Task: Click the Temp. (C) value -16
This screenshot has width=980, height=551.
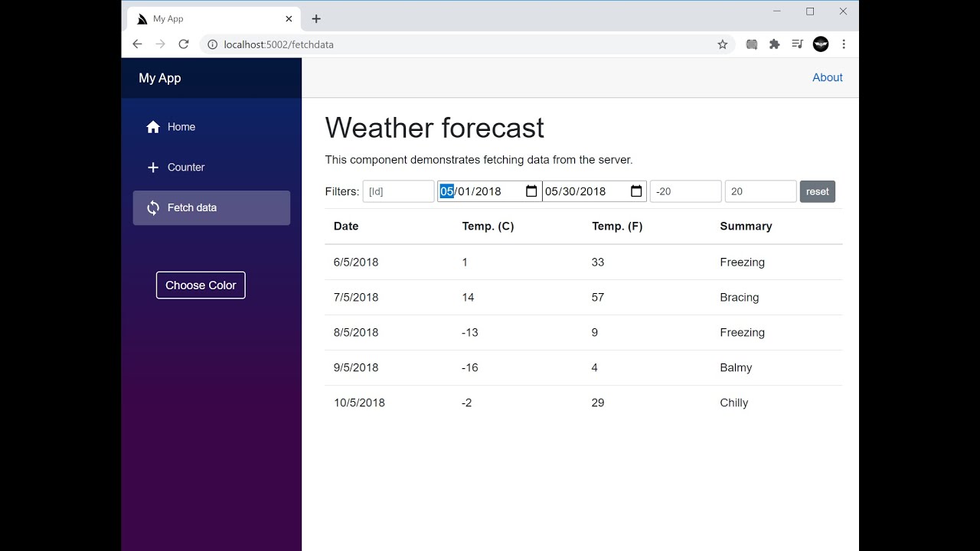Action: pyautogui.click(x=470, y=368)
